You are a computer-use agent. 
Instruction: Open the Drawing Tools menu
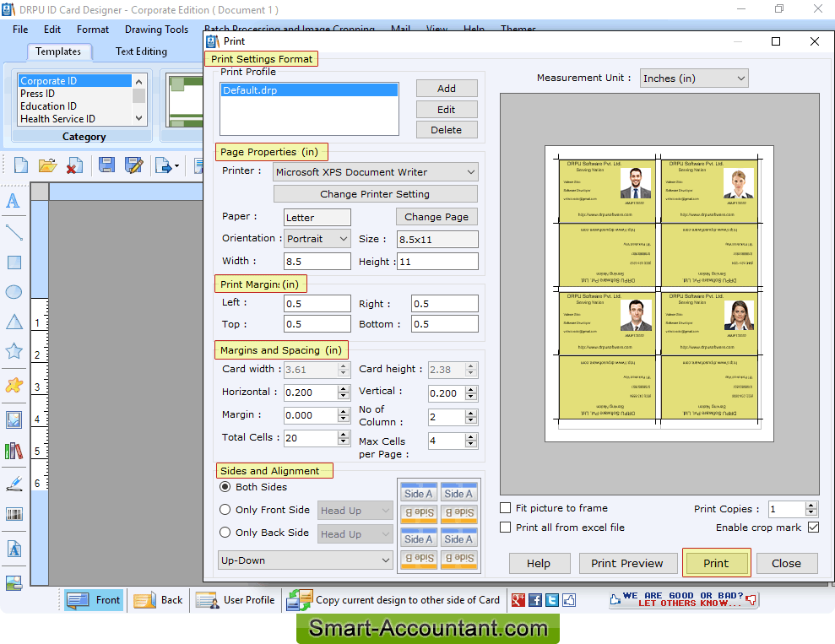coord(156,30)
